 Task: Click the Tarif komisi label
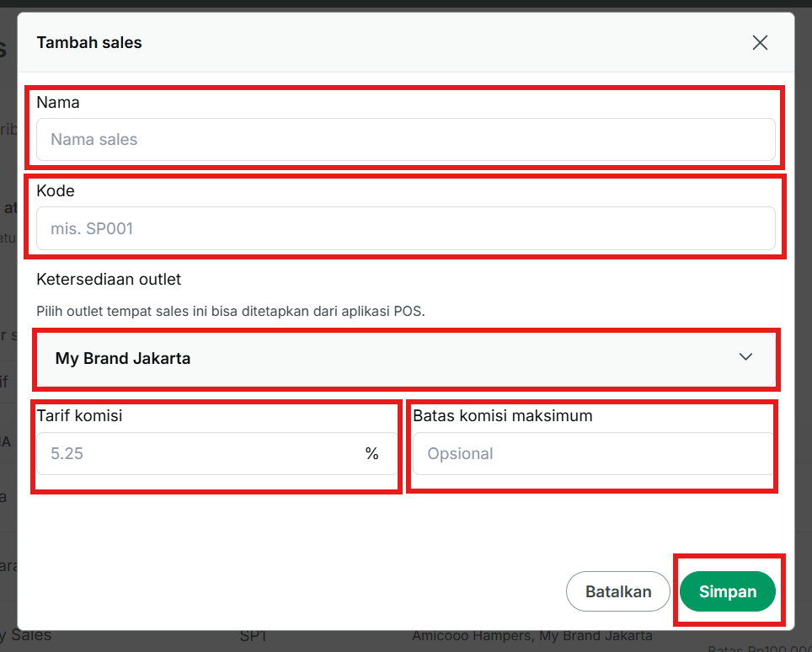click(80, 416)
